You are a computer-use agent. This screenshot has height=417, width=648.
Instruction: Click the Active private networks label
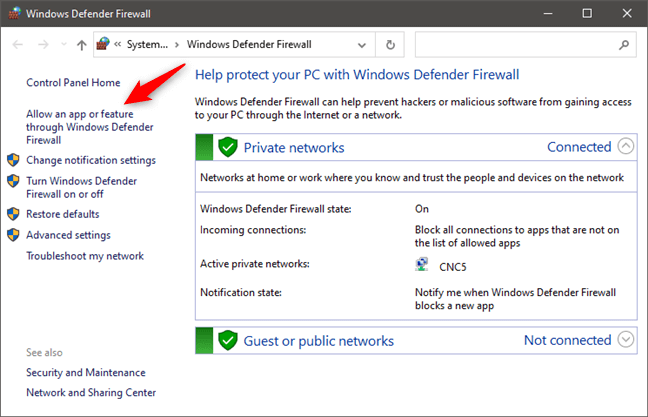point(255,264)
